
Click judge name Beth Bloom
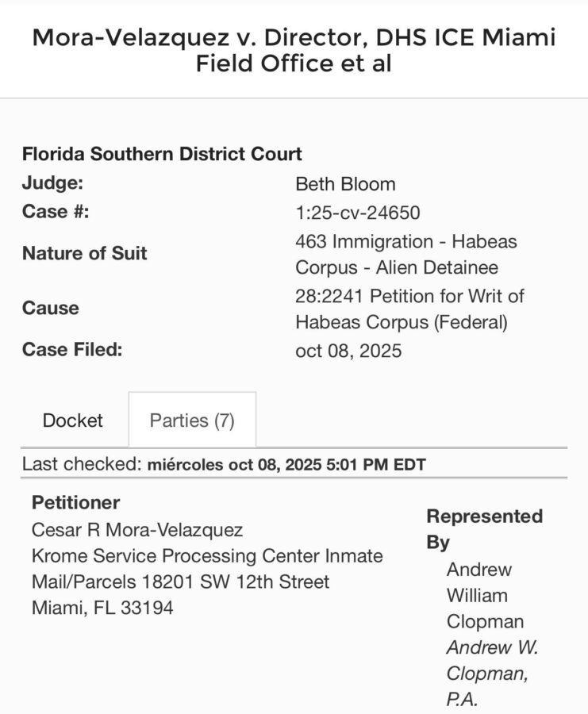[345, 184]
